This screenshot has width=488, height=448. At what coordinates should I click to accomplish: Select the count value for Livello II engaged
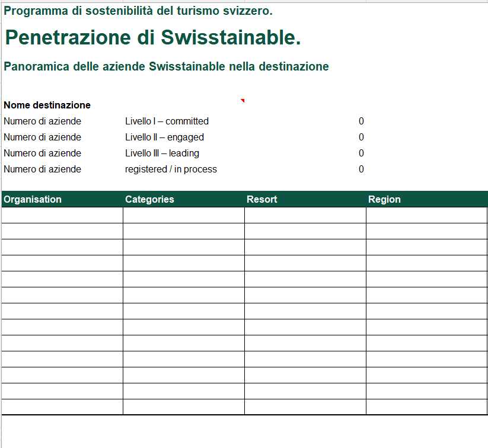tap(361, 137)
